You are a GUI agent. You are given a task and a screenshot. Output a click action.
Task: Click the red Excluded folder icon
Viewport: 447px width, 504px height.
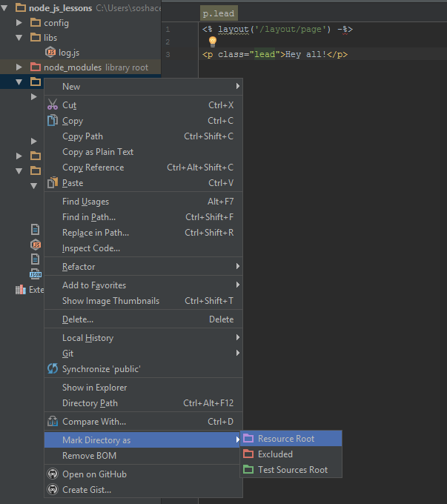(248, 454)
